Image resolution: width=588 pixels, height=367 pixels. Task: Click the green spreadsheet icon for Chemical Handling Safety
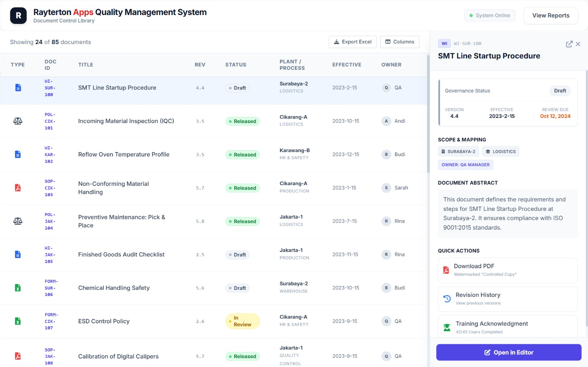pyautogui.click(x=18, y=288)
